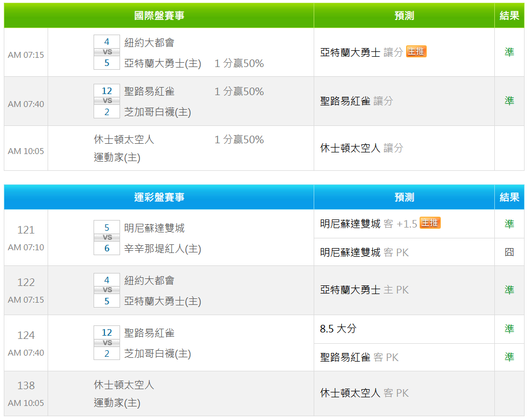The height and width of the screenshot is (420, 530).
Task: Click 準 result for 亞特蘭大勇士 讓分
Action: point(509,52)
